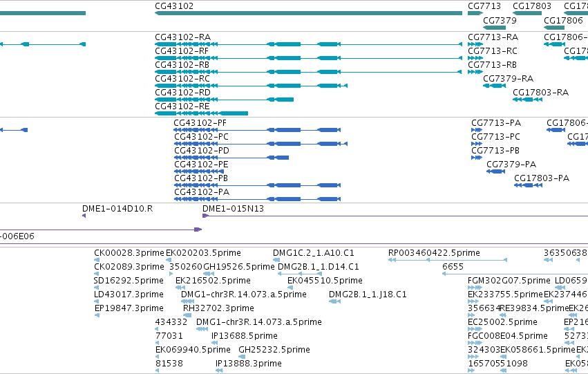The height and width of the screenshot is (374, 588).
Task: Click the CG7713-PA protein feature
Action: tap(477, 130)
